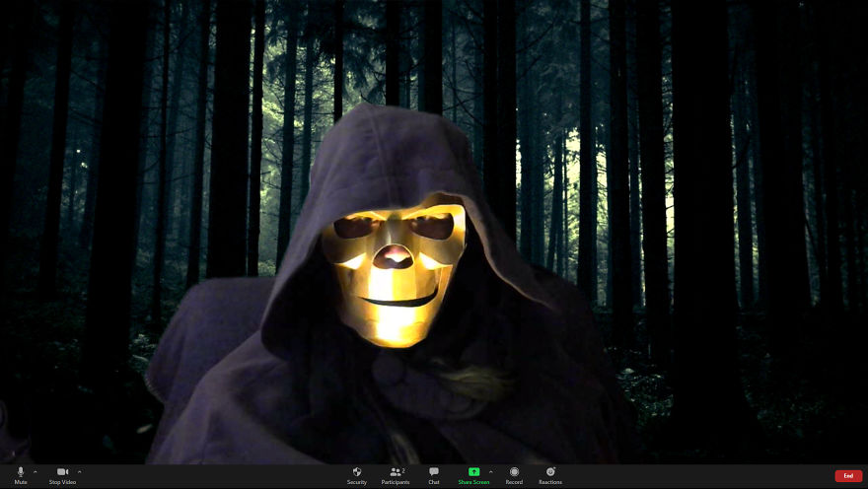This screenshot has height=489, width=868.
Task: Mute the microphone using the mic icon
Action: pos(21,472)
